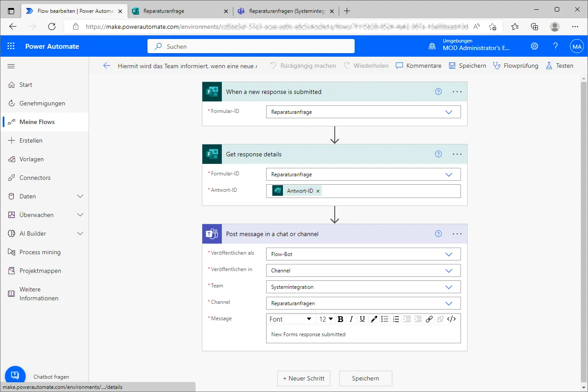Expand the Daten navigation section
This screenshot has height=392, width=588.
point(80,196)
